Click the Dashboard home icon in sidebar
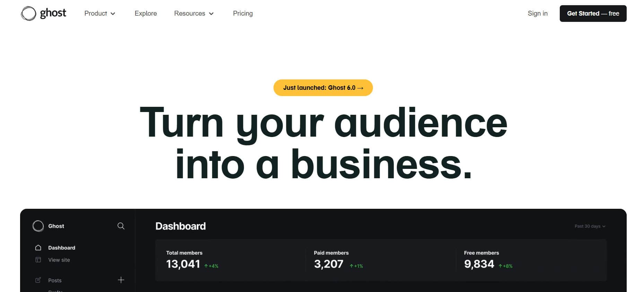644x292 pixels. [x=38, y=248]
